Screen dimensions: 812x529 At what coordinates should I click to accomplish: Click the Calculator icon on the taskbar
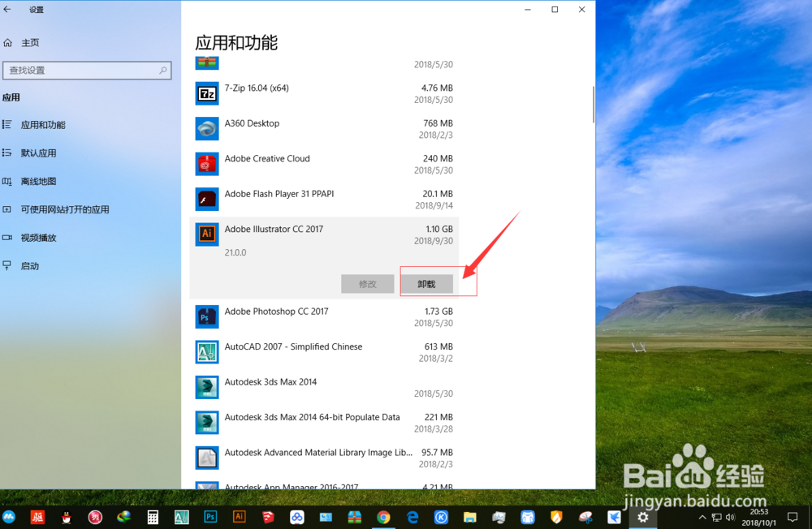coord(152,517)
